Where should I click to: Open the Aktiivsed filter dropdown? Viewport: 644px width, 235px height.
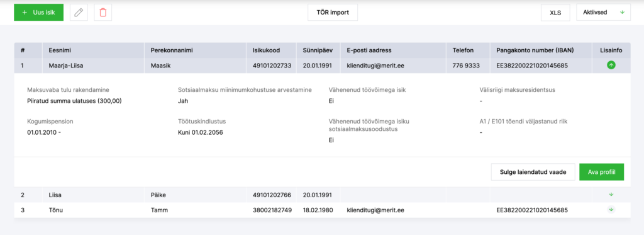[603, 13]
